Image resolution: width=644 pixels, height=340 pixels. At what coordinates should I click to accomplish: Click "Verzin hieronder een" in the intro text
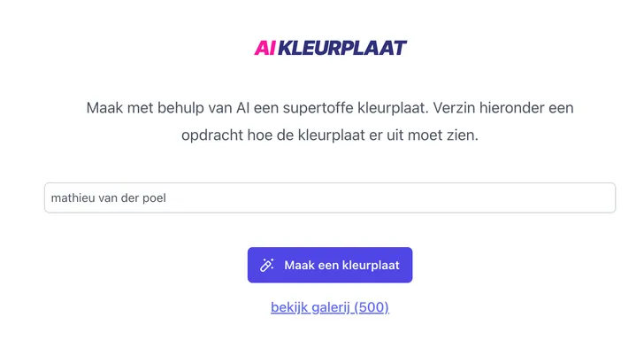[x=503, y=108]
